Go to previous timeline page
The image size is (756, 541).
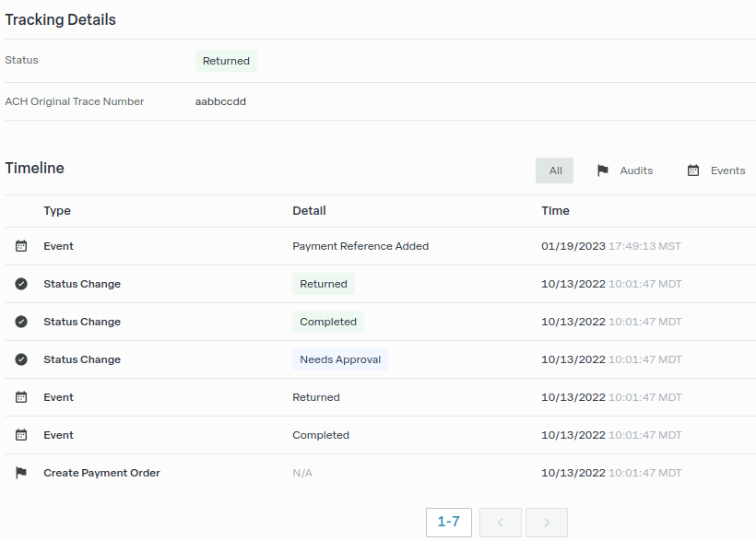[500, 523]
